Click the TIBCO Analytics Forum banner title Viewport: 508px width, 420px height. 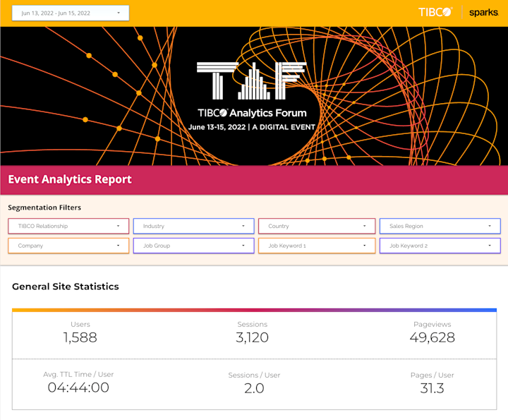252,113
